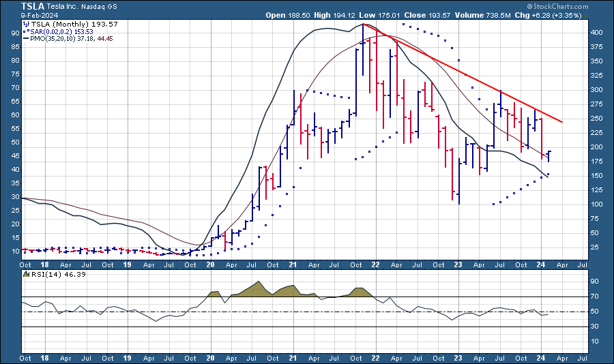
Task: Click the PMO line legend marker
Action: (26, 39)
